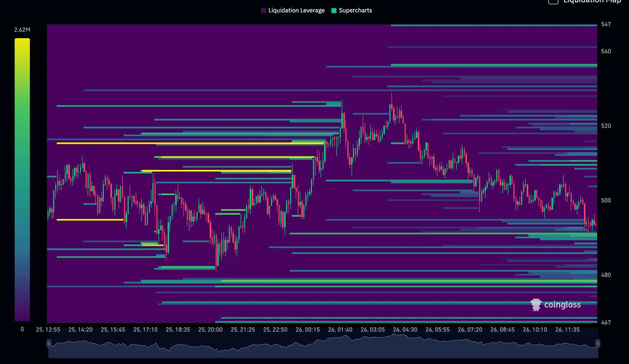Click the green Supercharts legend swatch
The width and height of the screenshot is (629, 364).
click(x=333, y=10)
